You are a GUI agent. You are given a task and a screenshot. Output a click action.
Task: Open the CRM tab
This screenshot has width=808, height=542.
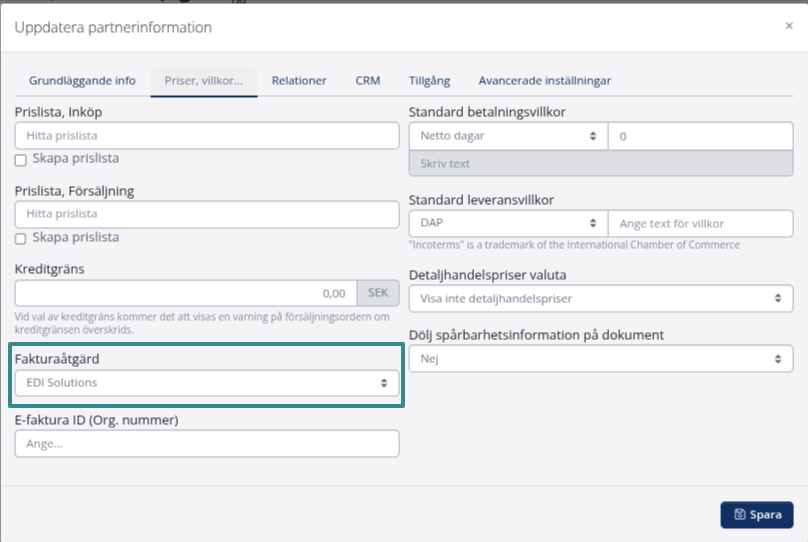(368, 81)
